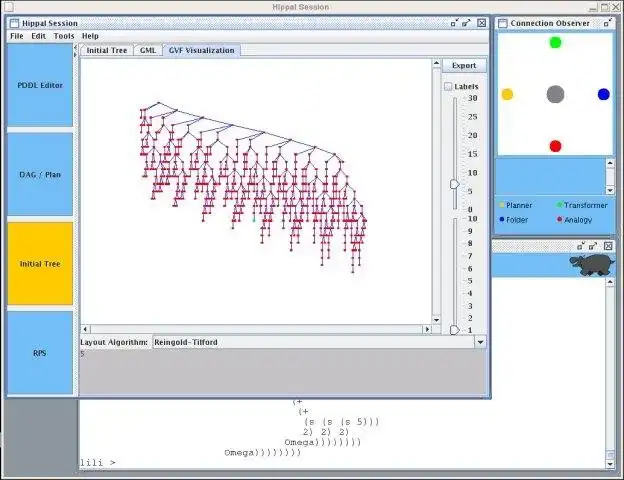The image size is (624, 480).
Task: Click the Analogy legend label
Action: [x=578, y=220]
